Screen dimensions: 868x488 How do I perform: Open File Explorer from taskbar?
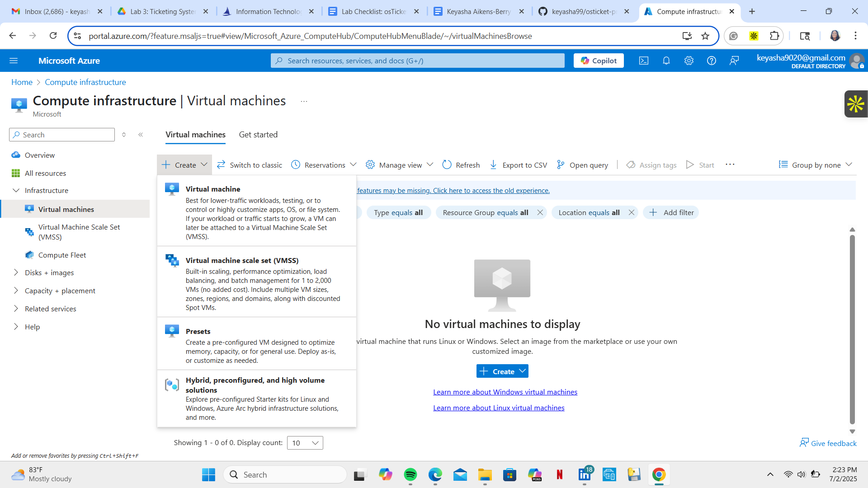[x=485, y=474]
